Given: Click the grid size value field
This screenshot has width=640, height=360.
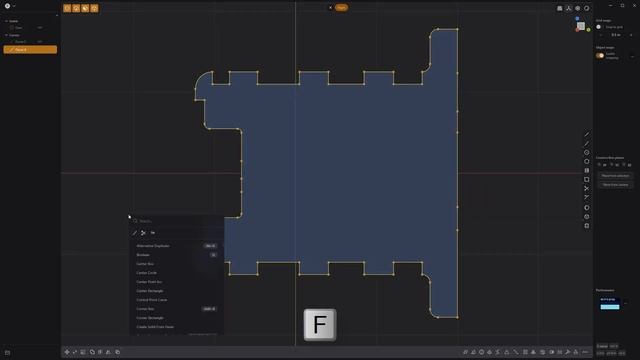Looking at the screenshot, I should tap(616, 35).
